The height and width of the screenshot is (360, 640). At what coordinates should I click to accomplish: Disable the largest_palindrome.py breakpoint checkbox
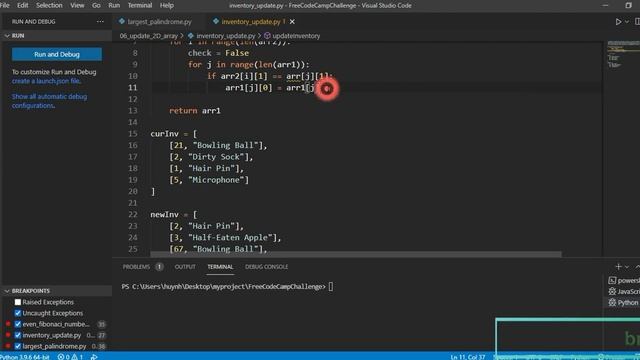18,346
